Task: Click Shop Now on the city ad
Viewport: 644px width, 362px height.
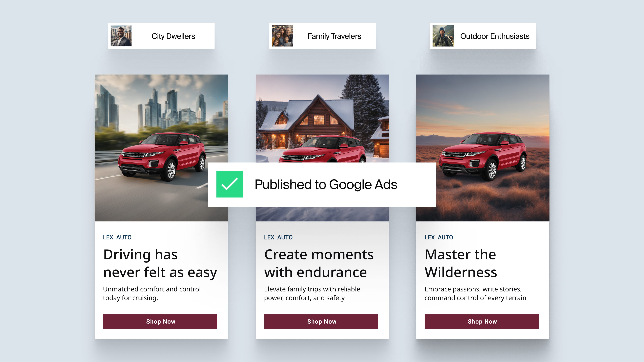Action: pos(160,322)
